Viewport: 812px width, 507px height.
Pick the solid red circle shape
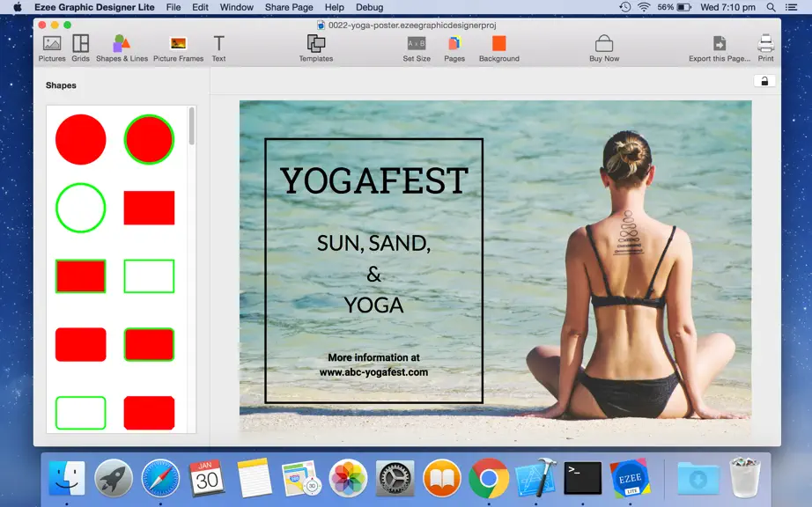pos(81,140)
